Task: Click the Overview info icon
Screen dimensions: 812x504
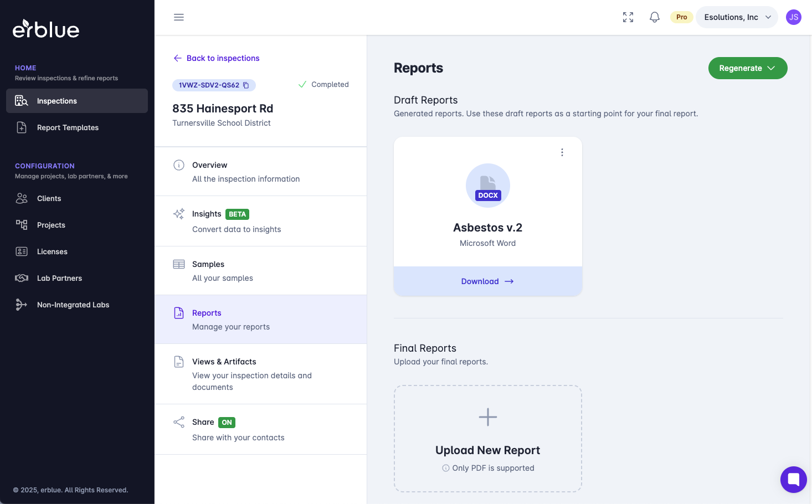Action: (x=179, y=165)
